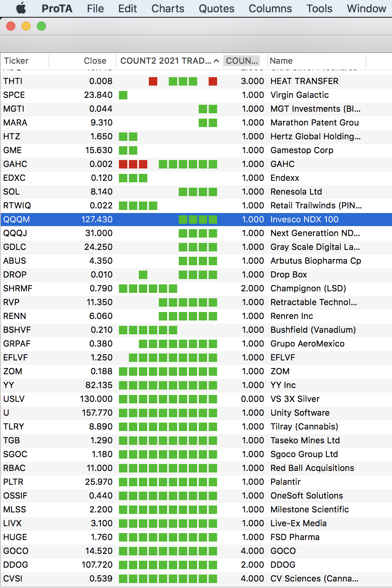Click first red square in GAHC row

tap(123, 164)
